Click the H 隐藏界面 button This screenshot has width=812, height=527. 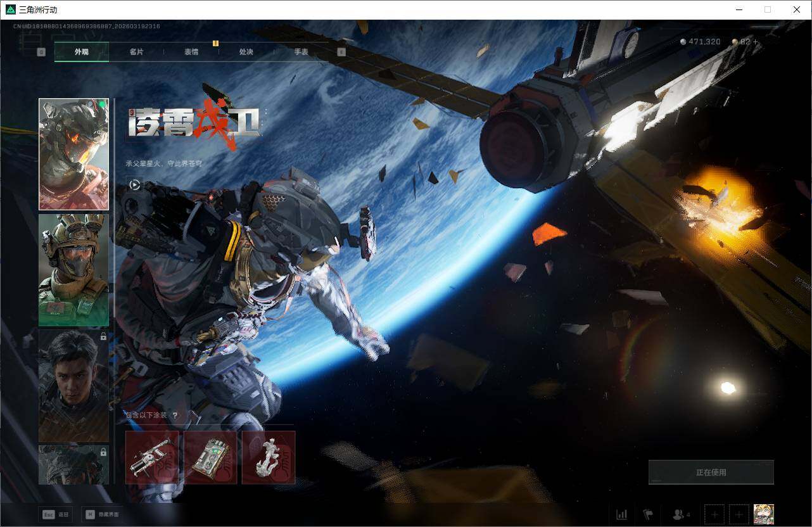(x=102, y=514)
